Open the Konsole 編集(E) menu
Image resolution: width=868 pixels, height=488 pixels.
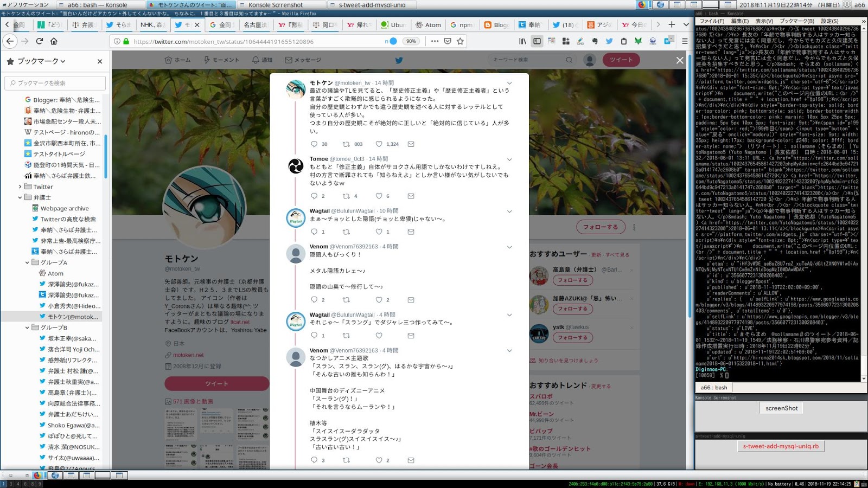(x=740, y=21)
